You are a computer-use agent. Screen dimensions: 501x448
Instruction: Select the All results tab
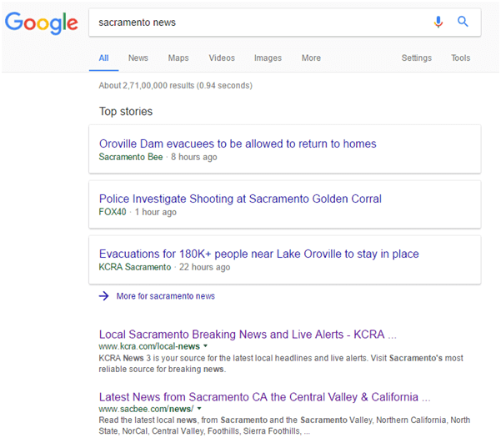[103, 58]
